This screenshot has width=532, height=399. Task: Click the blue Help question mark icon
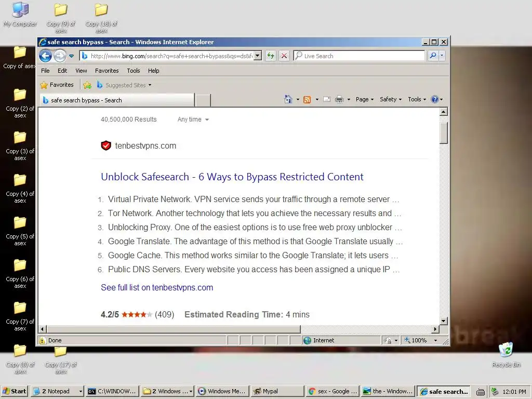click(435, 99)
